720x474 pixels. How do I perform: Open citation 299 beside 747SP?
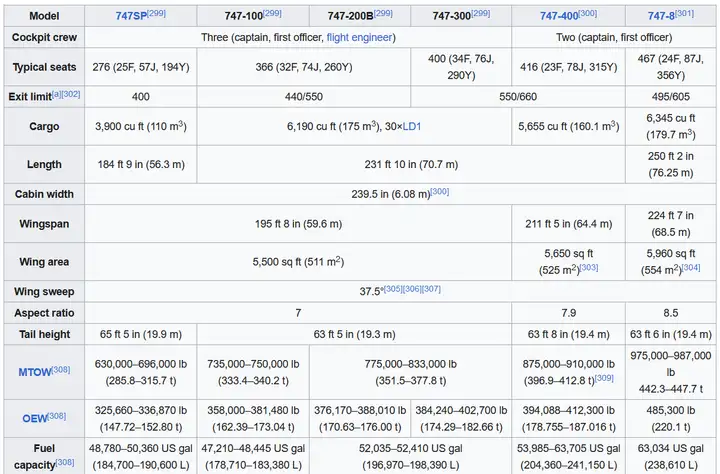pyautogui.click(x=157, y=13)
